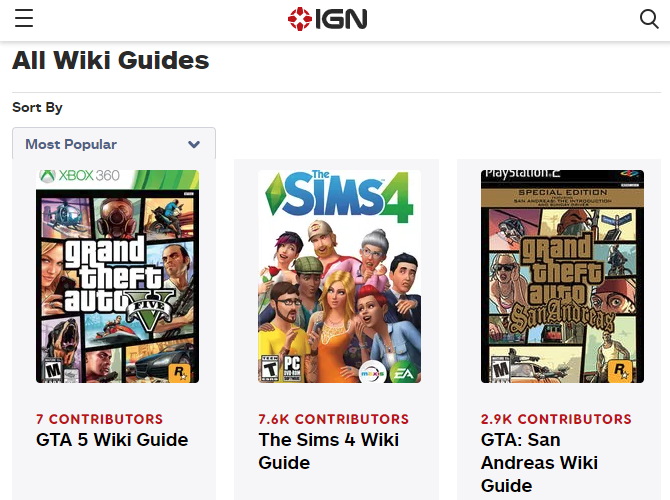Click the IGN logo
670x500 pixels.
point(327,19)
